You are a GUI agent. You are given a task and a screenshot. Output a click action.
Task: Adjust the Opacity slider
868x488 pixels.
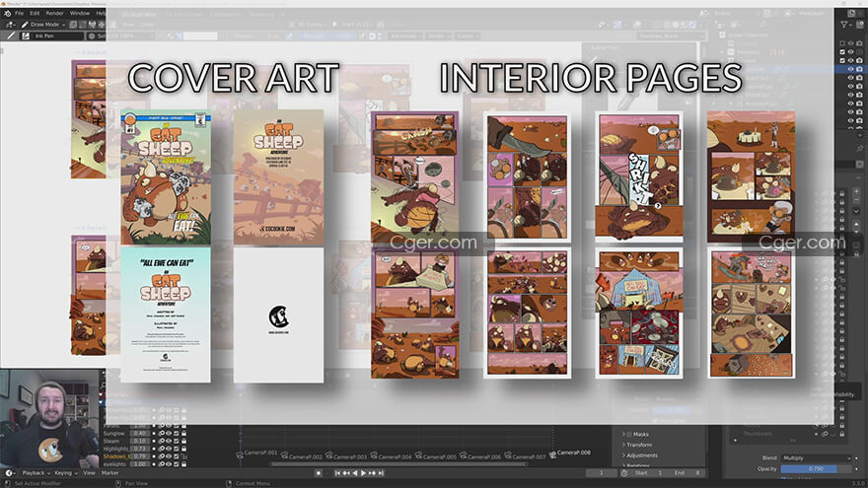click(815, 468)
